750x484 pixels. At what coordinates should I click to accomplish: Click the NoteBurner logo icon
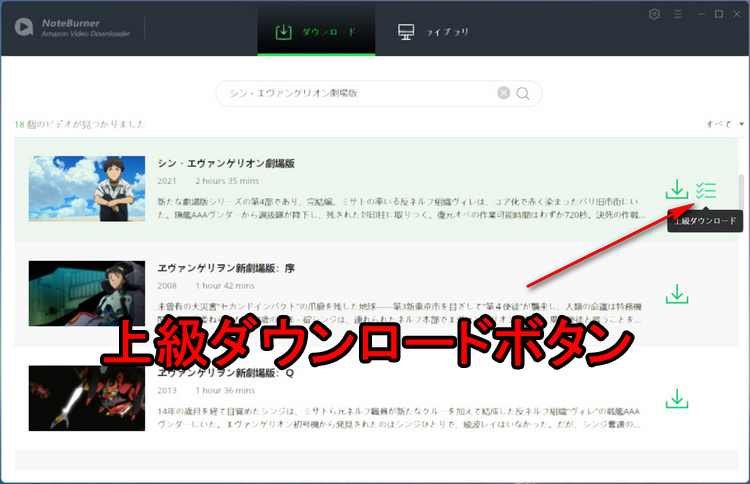pyautogui.click(x=24, y=27)
